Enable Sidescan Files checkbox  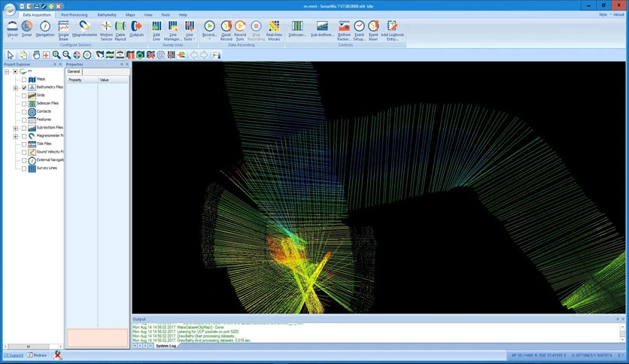(24, 104)
